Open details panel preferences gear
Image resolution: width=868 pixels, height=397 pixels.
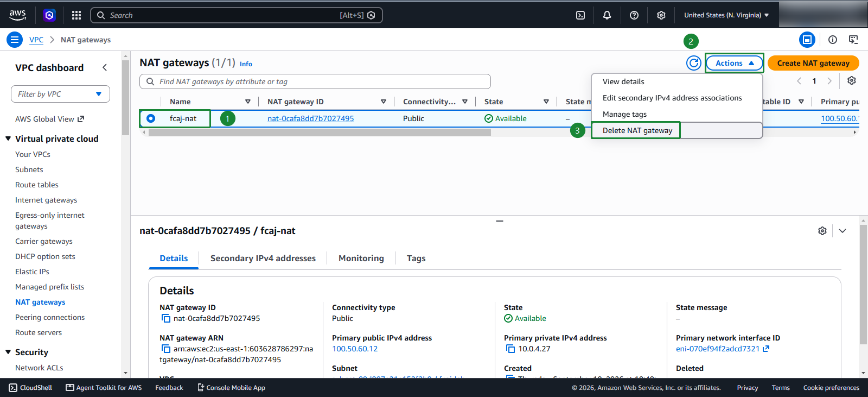(x=822, y=231)
